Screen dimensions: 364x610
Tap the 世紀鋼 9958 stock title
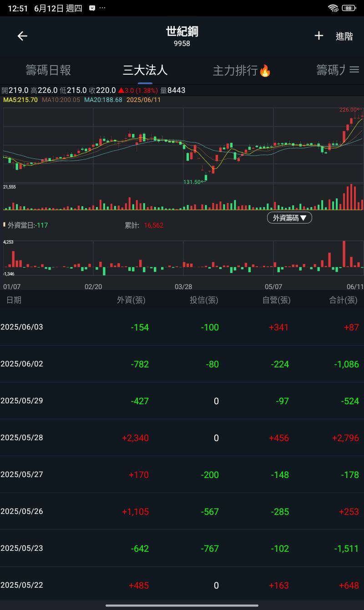click(x=182, y=36)
